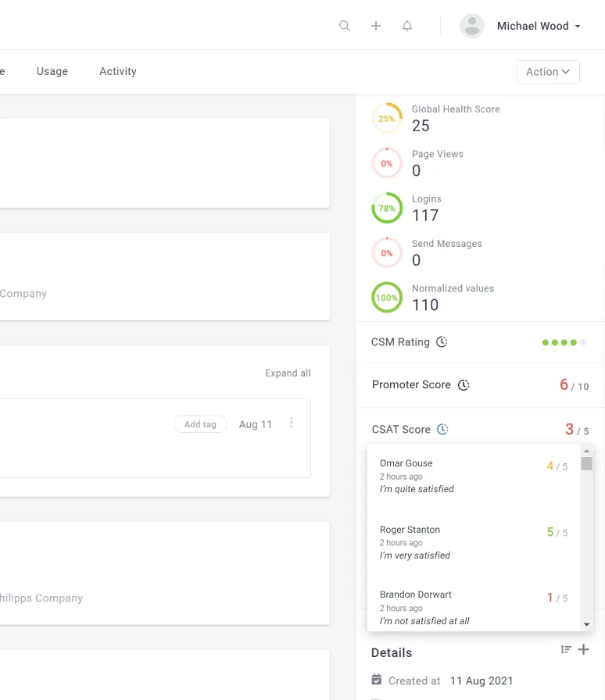Open the three-dot menu beside Aug 11
The height and width of the screenshot is (700, 605).
point(292,423)
